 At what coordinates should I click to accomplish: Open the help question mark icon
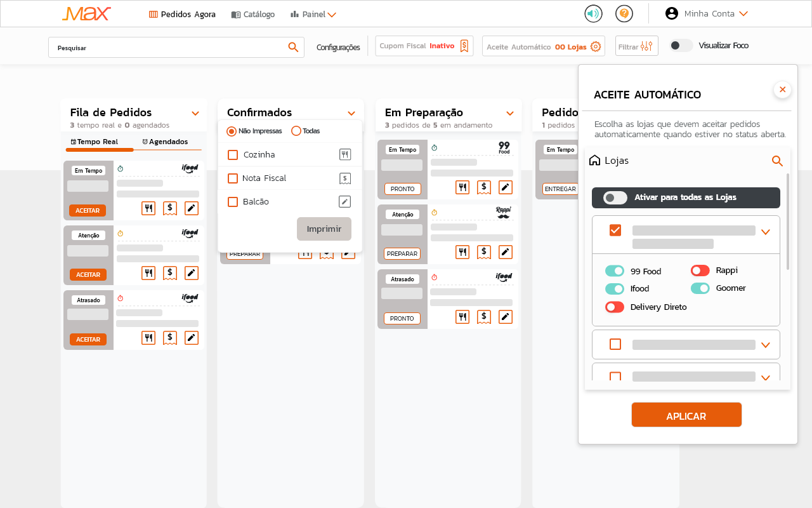624,13
